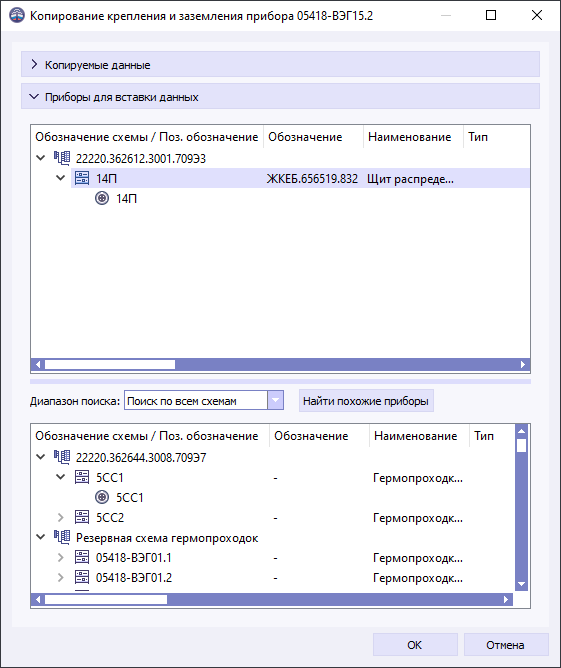Click upper tree horizontal scrollbar thumb
561x668 pixels.
click(110, 365)
